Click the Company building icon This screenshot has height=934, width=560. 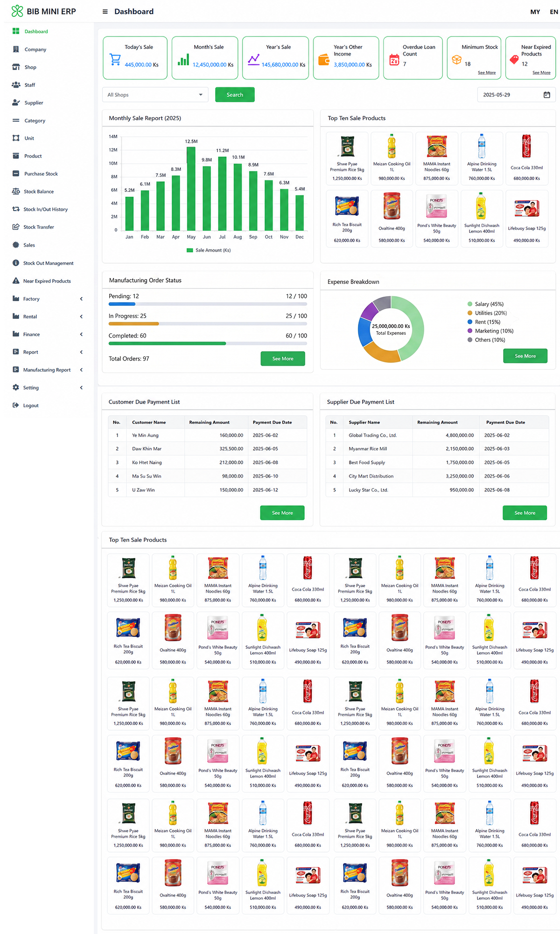pyautogui.click(x=16, y=49)
